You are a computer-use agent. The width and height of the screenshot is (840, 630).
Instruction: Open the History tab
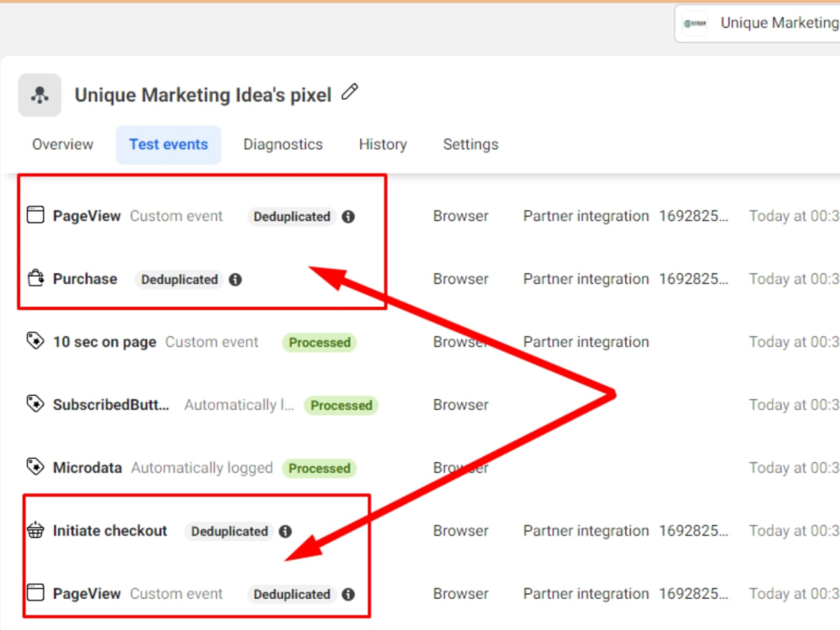coord(382,144)
